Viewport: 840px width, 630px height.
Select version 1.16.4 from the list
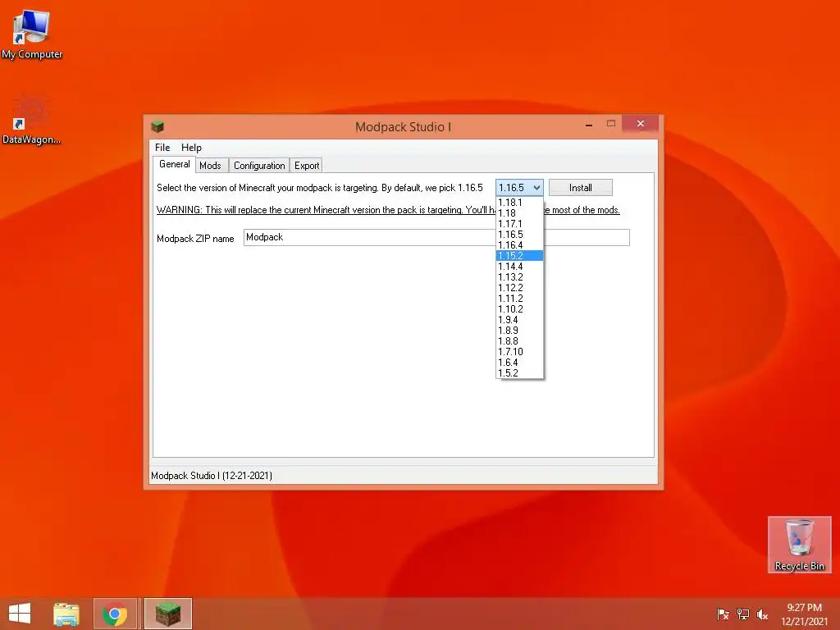click(x=519, y=245)
